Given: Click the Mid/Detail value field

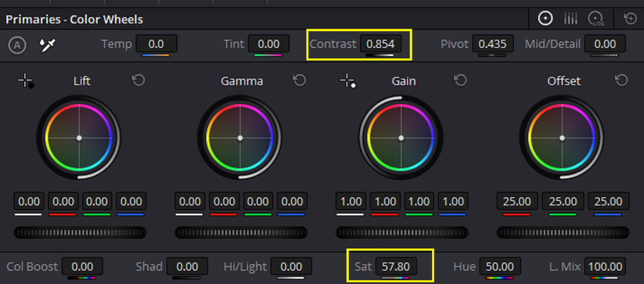Looking at the screenshot, I should [x=605, y=44].
